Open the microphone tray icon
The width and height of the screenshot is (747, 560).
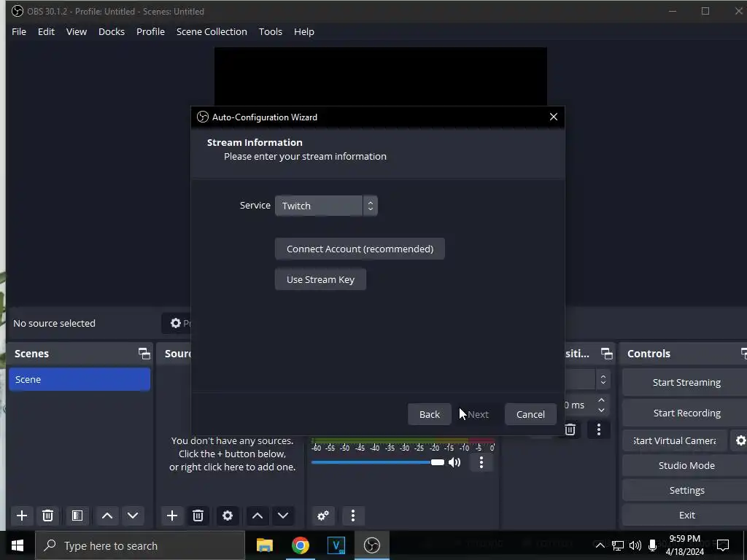[653, 545]
